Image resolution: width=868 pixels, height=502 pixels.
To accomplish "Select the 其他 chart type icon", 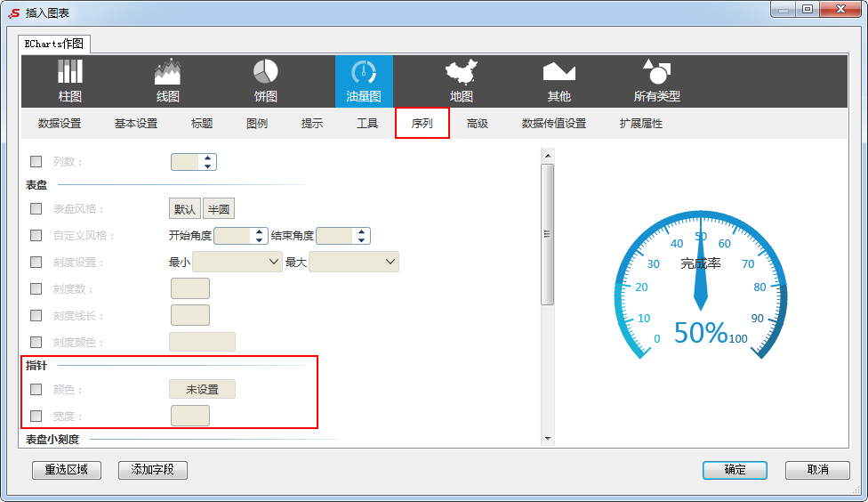I will pyautogui.click(x=559, y=81).
